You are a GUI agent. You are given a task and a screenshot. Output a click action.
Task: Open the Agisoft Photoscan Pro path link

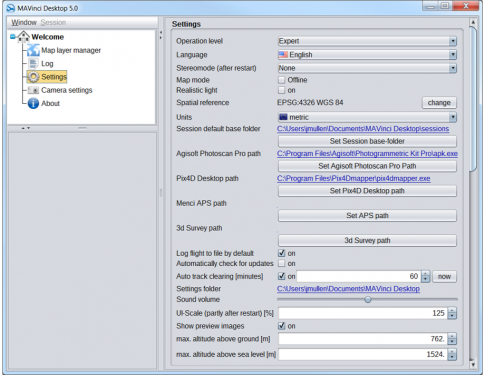[367, 154]
